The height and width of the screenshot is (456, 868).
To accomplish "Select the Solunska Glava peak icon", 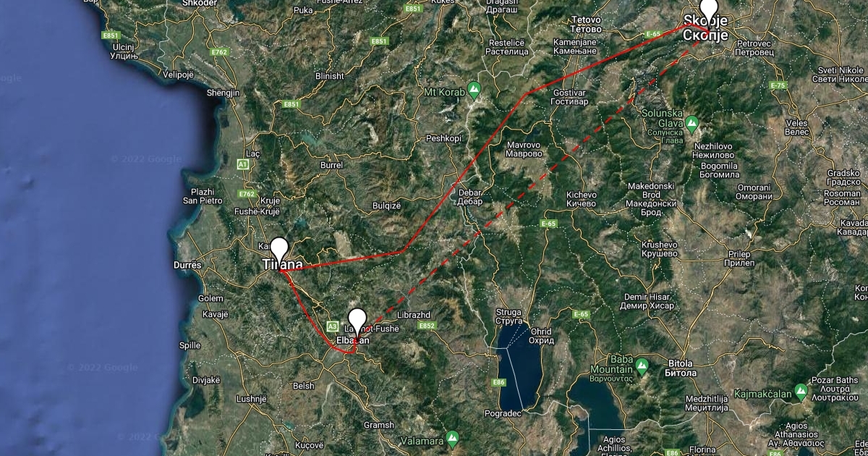I will 692,124.
